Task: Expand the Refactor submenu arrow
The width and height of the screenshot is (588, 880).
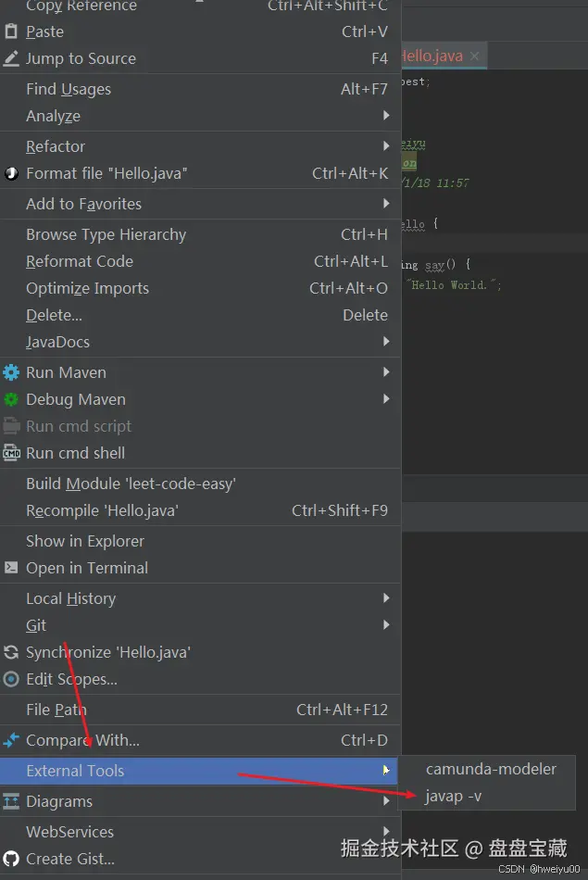Action: pos(386,146)
